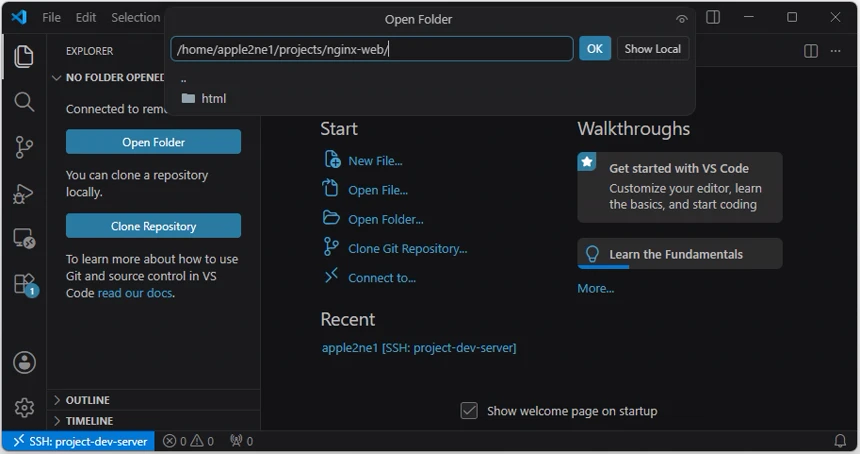Screen dimensions: 860x454
Task: Open the Extensions view icon
Action: click(x=25, y=285)
